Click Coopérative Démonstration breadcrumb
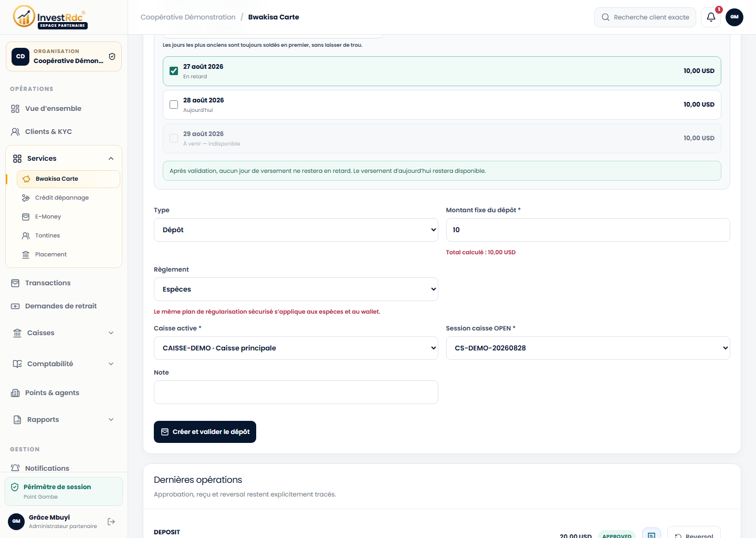The height and width of the screenshot is (538, 756). (188, 17)
